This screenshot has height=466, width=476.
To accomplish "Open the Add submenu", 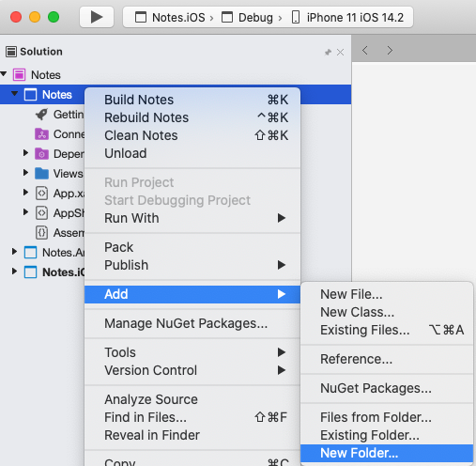I will click(x=192, y=294).
